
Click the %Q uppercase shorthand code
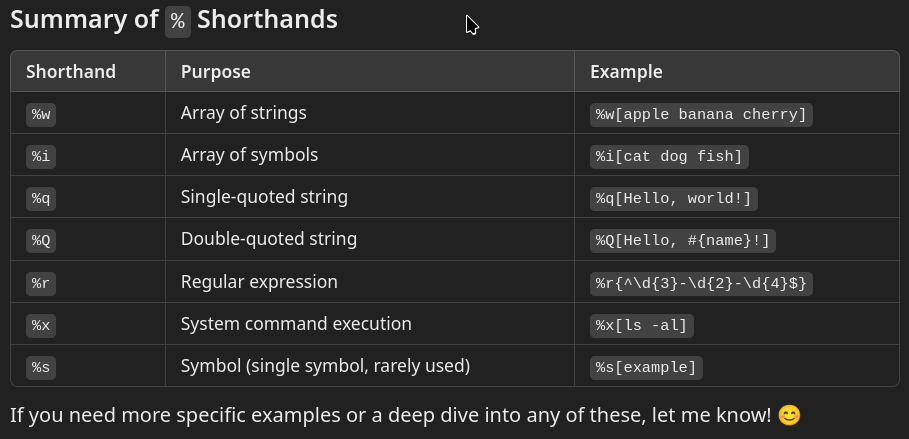[x=41, y=240]
